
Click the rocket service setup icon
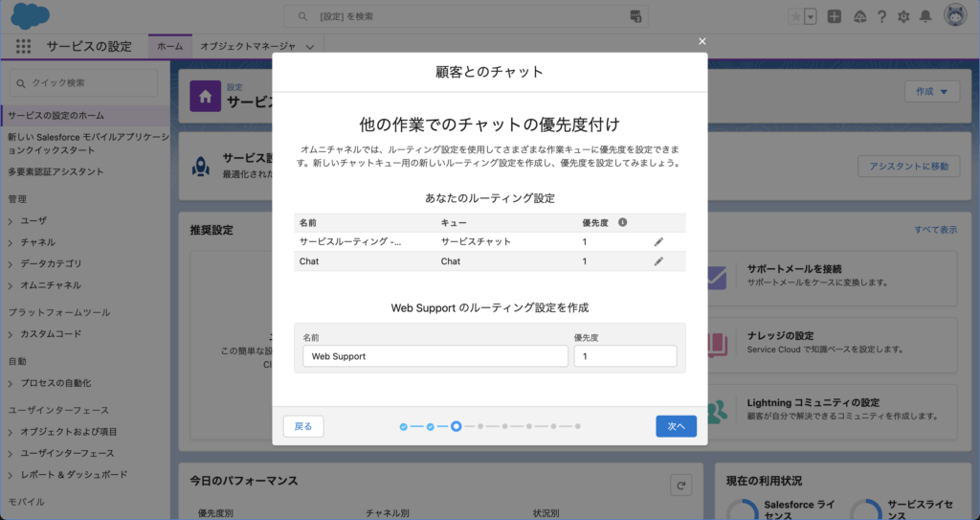pyautogui.click(x=201, y=167)
